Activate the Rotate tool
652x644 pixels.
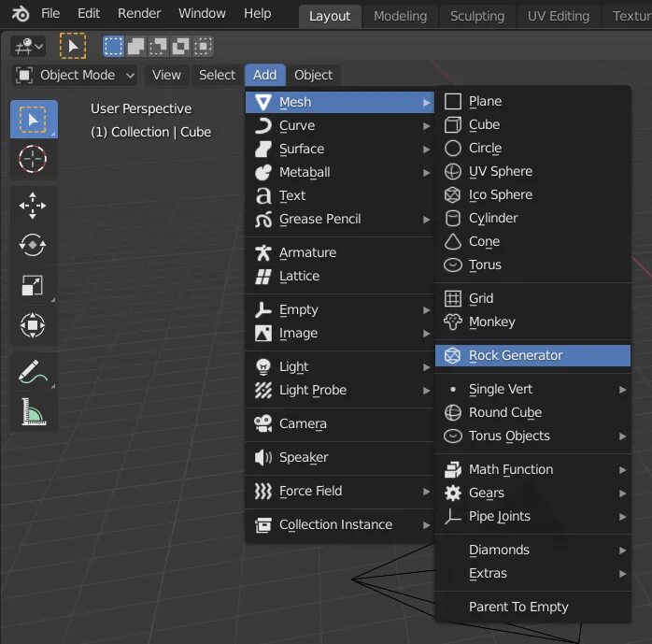[33, 245]
